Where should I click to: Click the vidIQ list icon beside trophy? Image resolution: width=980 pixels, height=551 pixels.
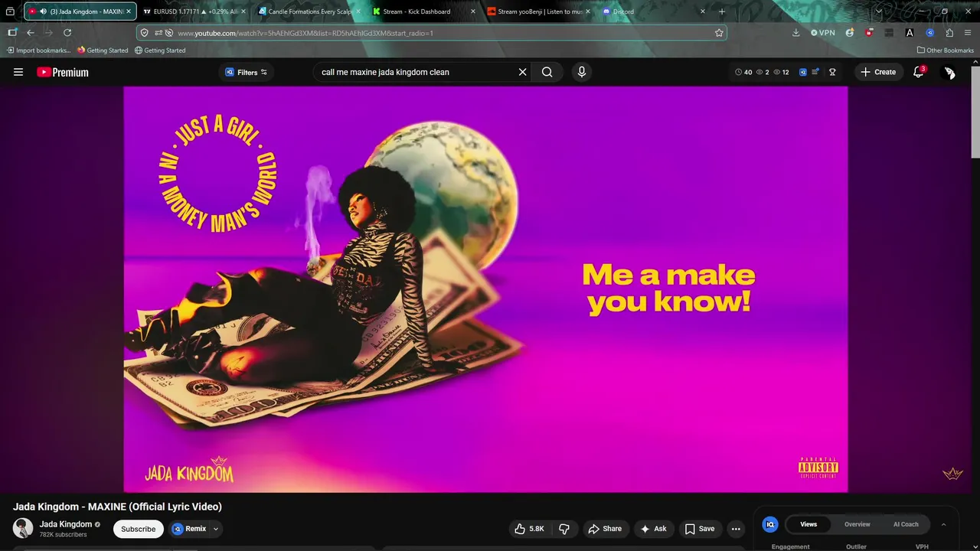click(815, 72)
